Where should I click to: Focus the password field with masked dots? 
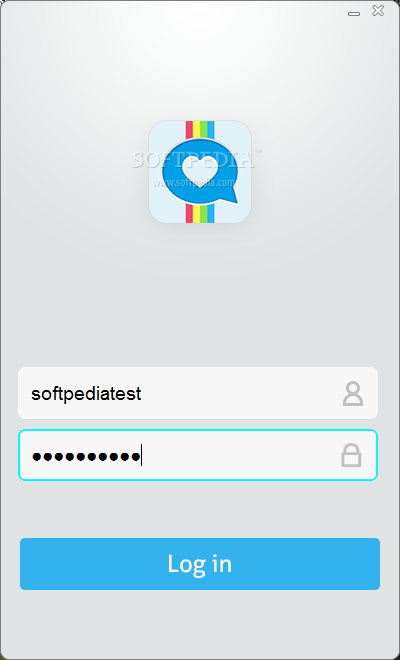[198, 455]
